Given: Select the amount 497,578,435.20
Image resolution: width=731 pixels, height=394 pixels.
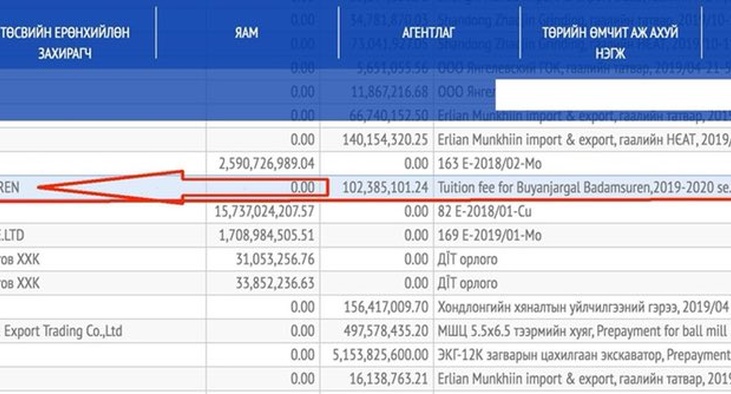Looking at the screenshot, I should 386,332.
